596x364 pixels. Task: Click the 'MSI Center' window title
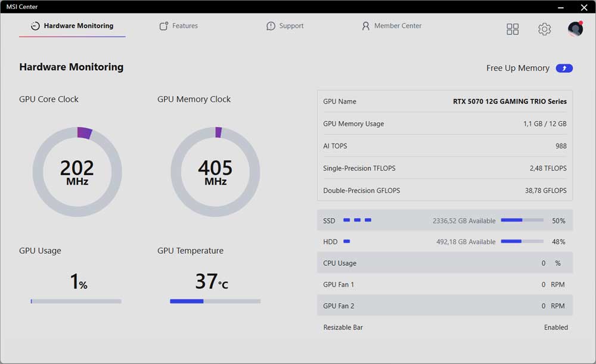coord(21,7)
